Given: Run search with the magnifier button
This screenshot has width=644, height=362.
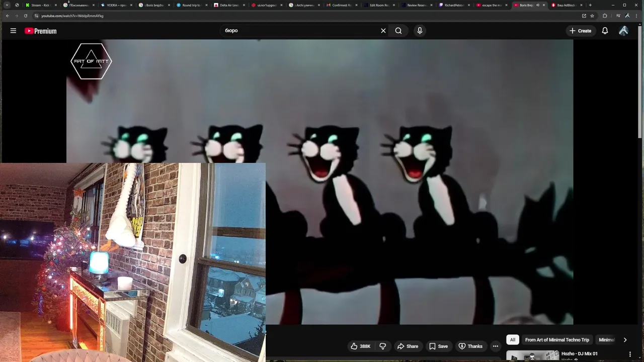Looking at the screenshot, I should (398, 31).
